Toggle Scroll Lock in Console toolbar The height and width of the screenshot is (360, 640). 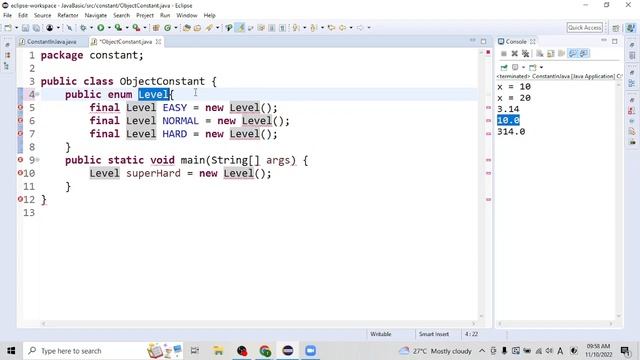551,53
